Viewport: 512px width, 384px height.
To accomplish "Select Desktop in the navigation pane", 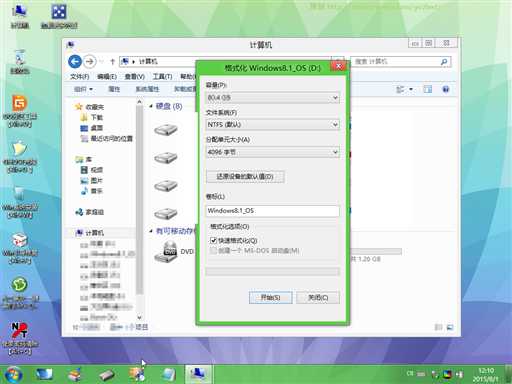I will pyautogui.click(x=92, y=128).
